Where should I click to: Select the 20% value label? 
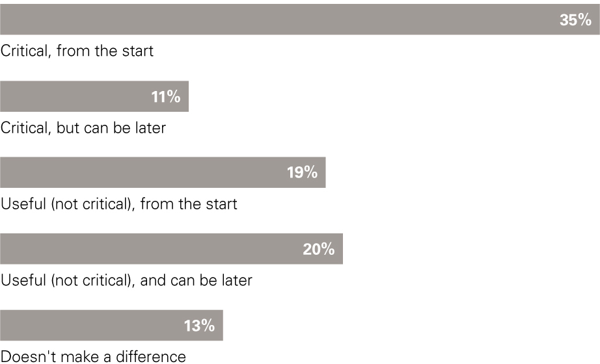click(x=319, y=250)
